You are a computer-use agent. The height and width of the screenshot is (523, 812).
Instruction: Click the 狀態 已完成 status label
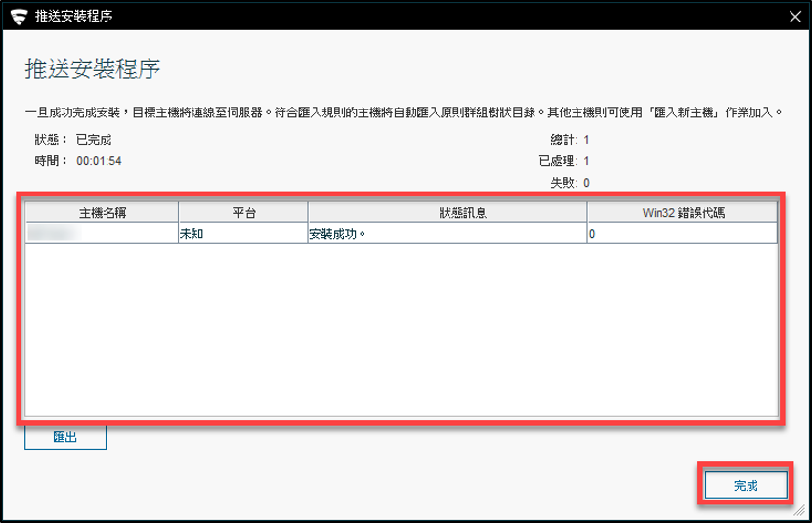(72, 140)
